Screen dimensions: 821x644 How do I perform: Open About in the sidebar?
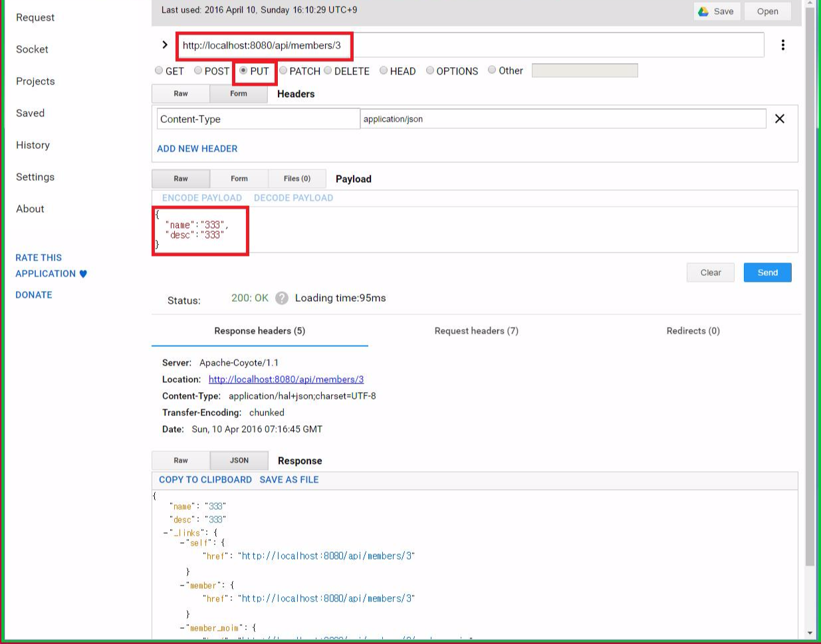(30, 209)
